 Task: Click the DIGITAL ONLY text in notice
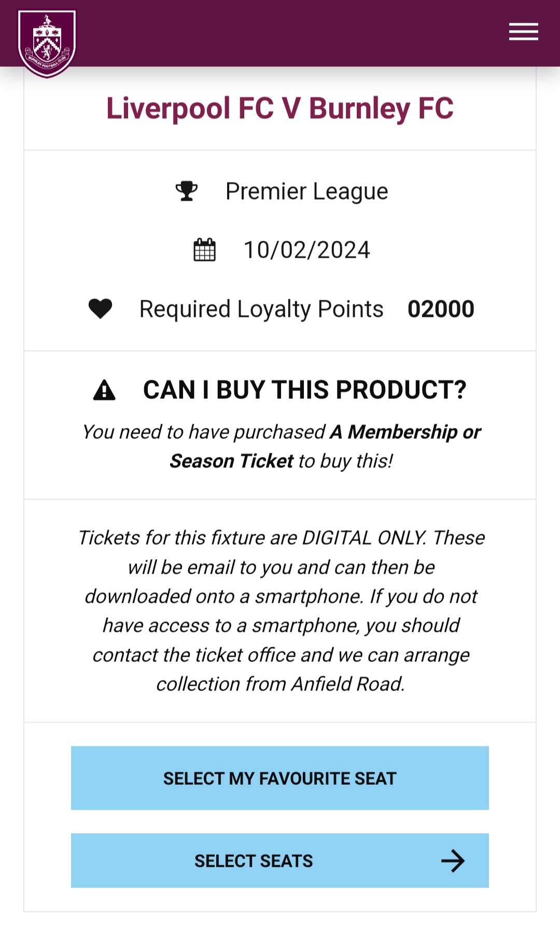(x=363, y=538)
